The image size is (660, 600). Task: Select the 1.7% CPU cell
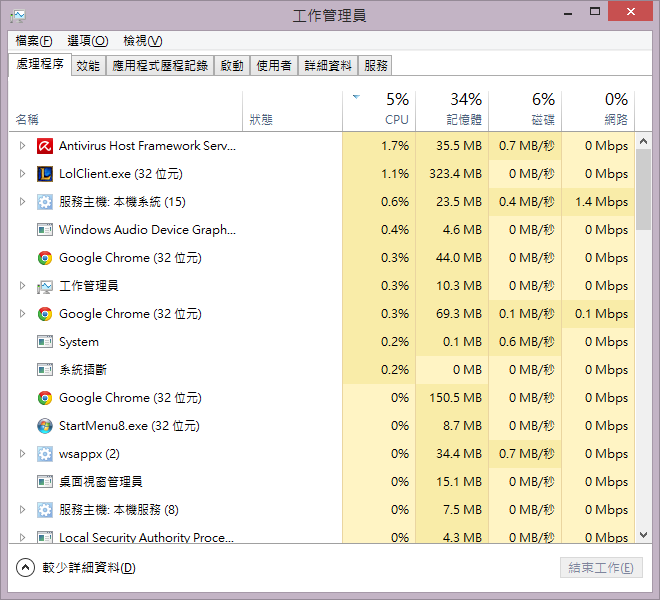[x=379, y=146]
